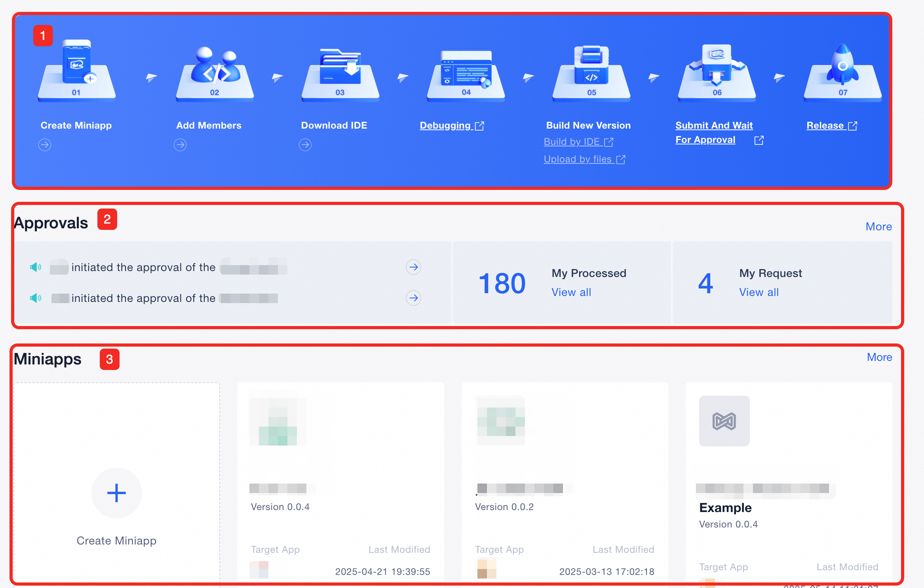Screen dimensions: 924x588
Task: Click the speaker icon on second approval row
Action: pos(36,298)
